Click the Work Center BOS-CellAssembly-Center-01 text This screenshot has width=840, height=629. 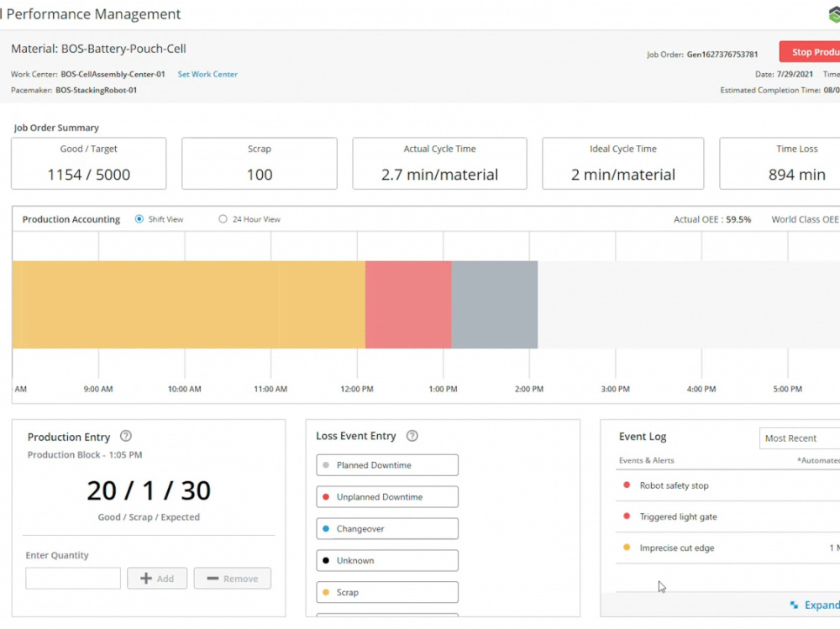[88, 75]
